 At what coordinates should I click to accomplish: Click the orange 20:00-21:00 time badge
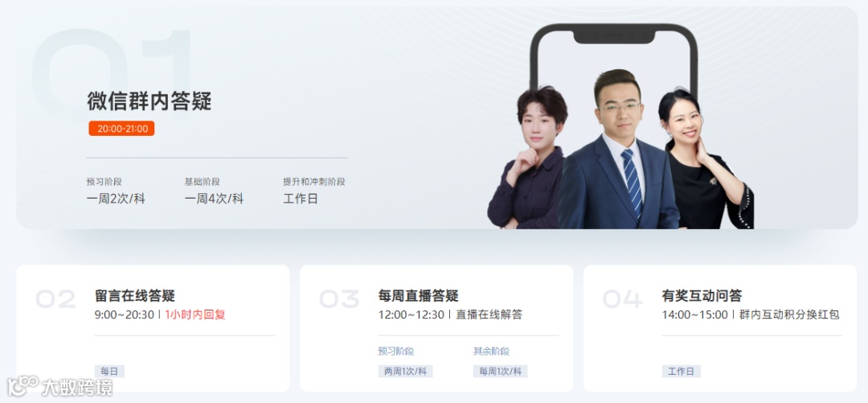point(122,129)
